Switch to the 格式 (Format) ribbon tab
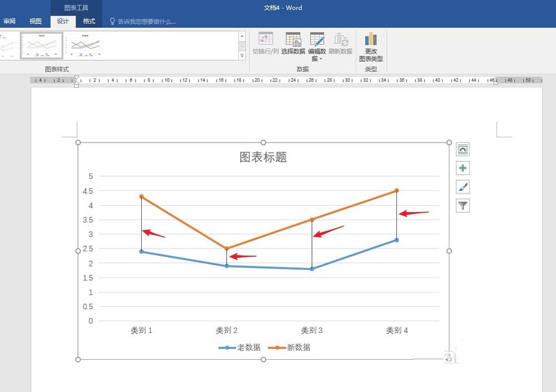The image size is (556, 392). pyautogui.click(x=89, y=21)
